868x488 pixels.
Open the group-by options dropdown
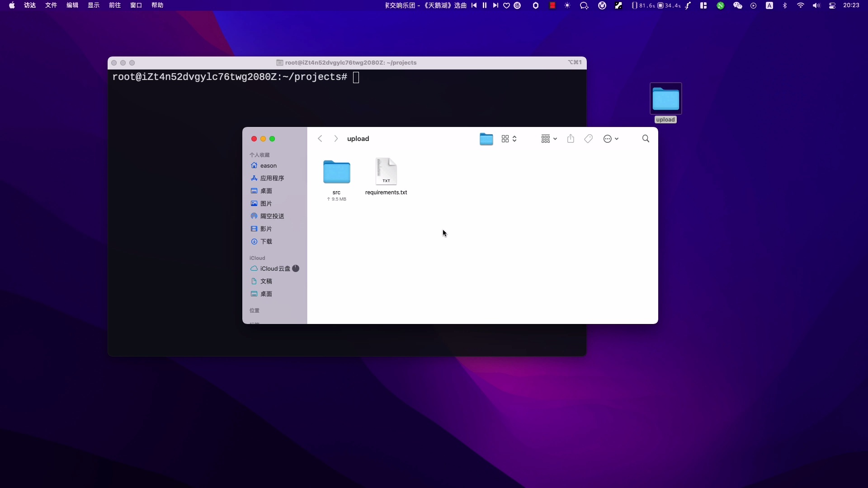click(x=549, y=139)
